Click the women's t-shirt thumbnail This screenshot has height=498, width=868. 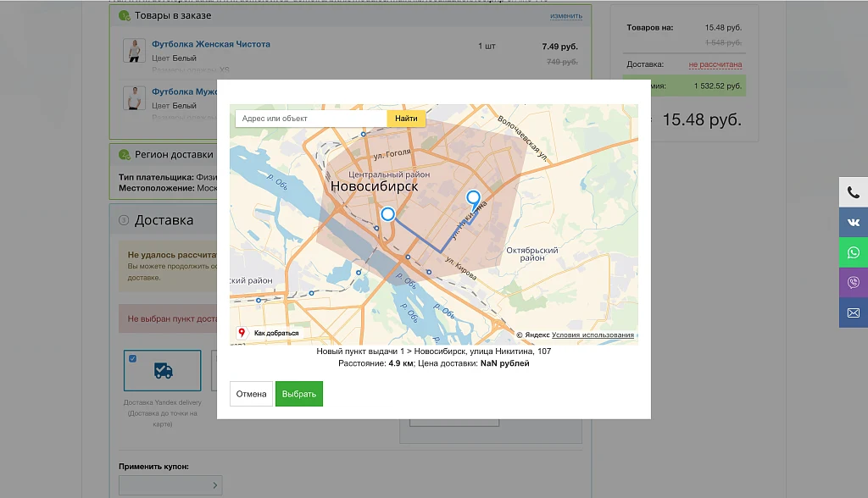[x=134, y=50]
